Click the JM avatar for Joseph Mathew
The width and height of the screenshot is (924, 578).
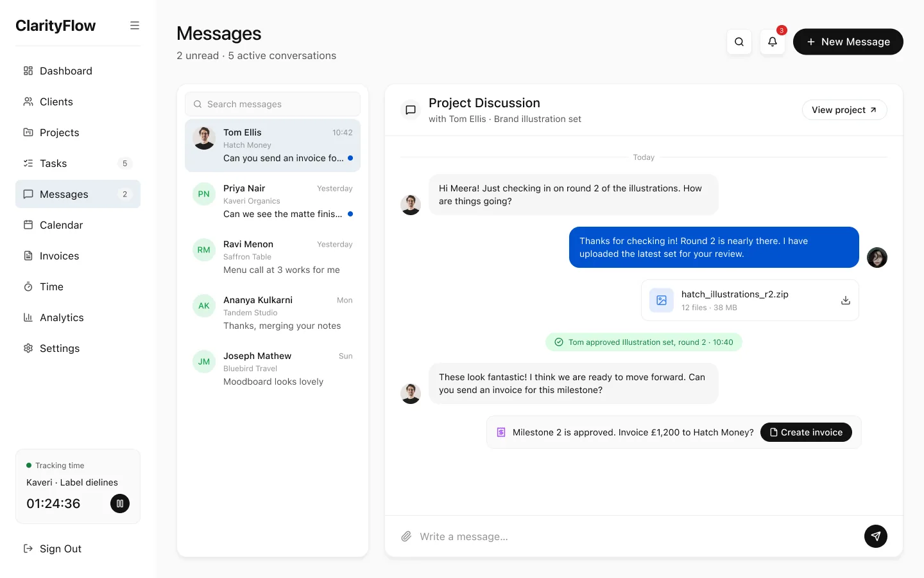204,362
